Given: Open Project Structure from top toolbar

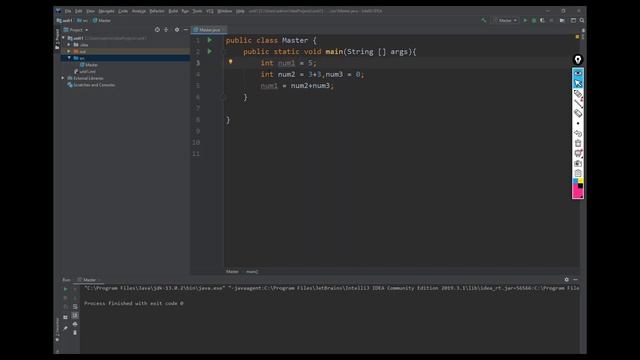Looking at the screenshot, I should [562, 20].
